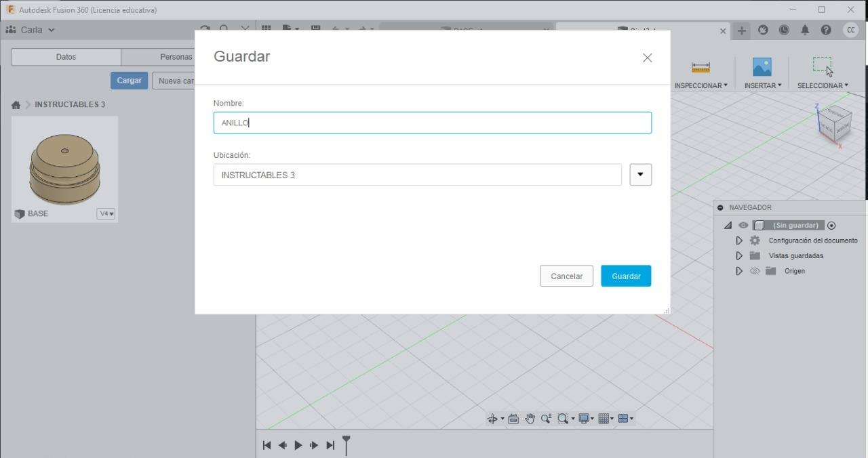Collapse the Navegador panel with minus button
The width and height of the screenshot is (868, 458).
(x=720, y=207)
